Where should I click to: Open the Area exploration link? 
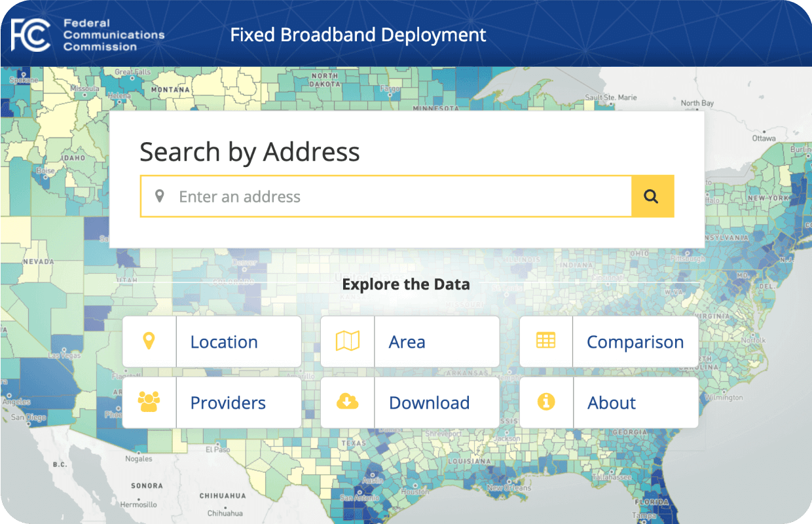click(x=407, y=342)
